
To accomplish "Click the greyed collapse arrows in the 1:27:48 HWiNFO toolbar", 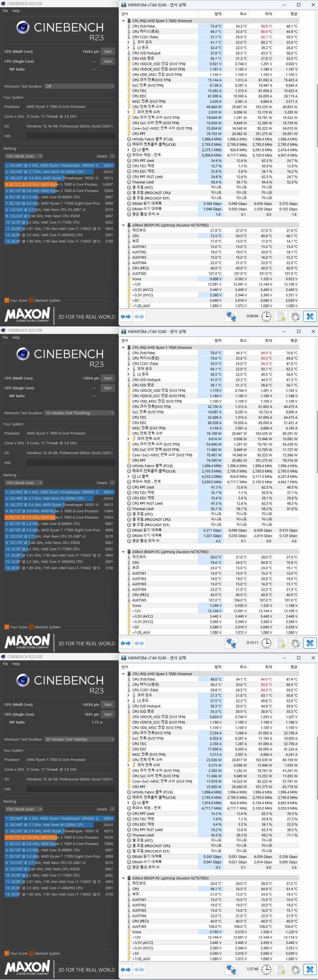I will click(140, 969).
